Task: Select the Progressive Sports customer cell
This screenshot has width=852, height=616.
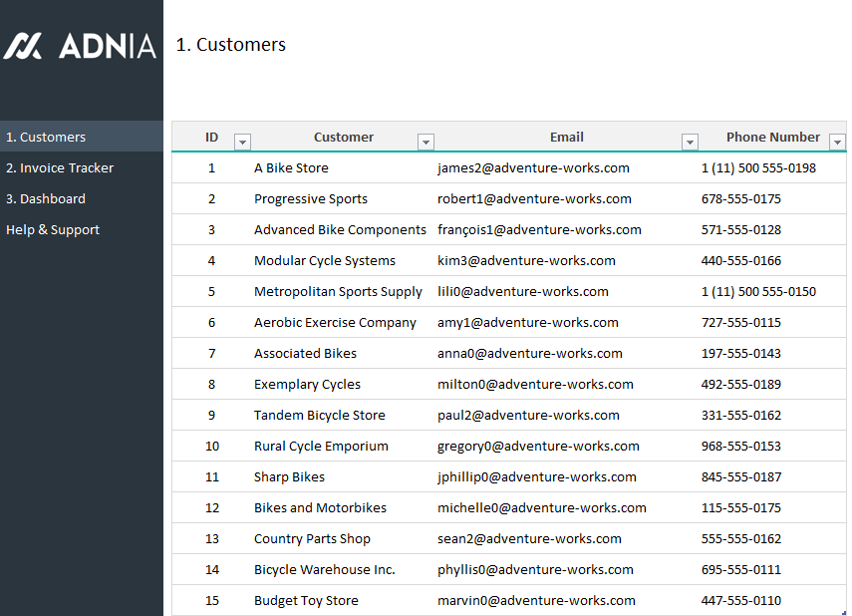Action: coord(311,198)
